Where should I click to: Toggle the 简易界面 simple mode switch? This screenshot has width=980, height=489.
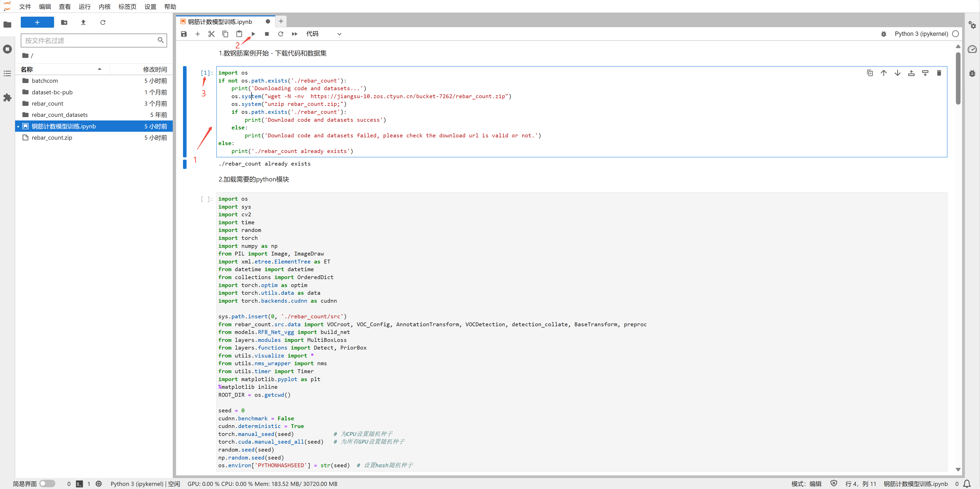pyautogui.click(x=48, y=483)
